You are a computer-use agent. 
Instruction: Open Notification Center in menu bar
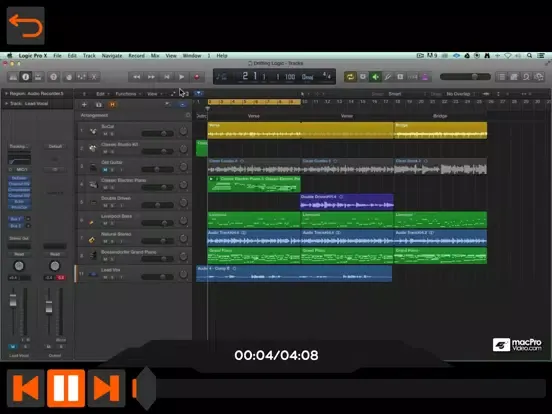pos(541,56)
